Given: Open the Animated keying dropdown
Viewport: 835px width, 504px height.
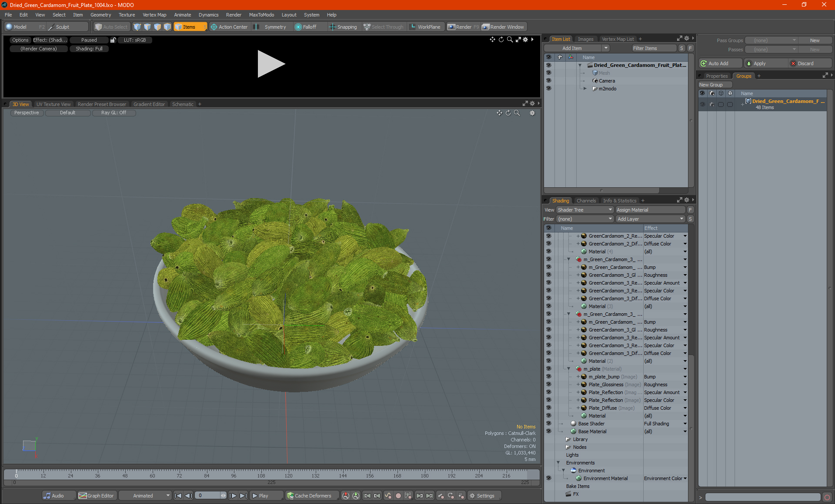Looking at the screenshot, I should [145, 496].
